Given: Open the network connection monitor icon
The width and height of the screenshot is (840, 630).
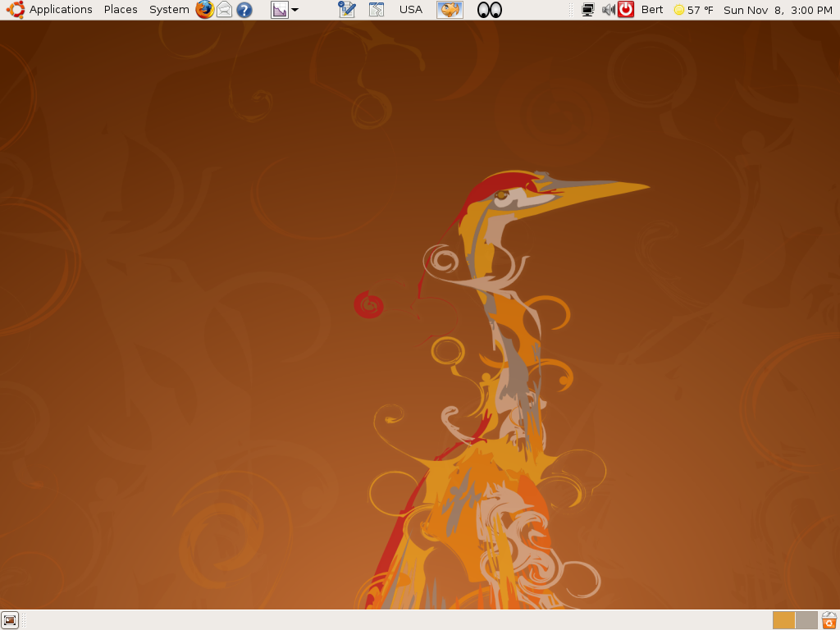Looking at the screenshot, I should pyautogui.click(x=587, y=10).
